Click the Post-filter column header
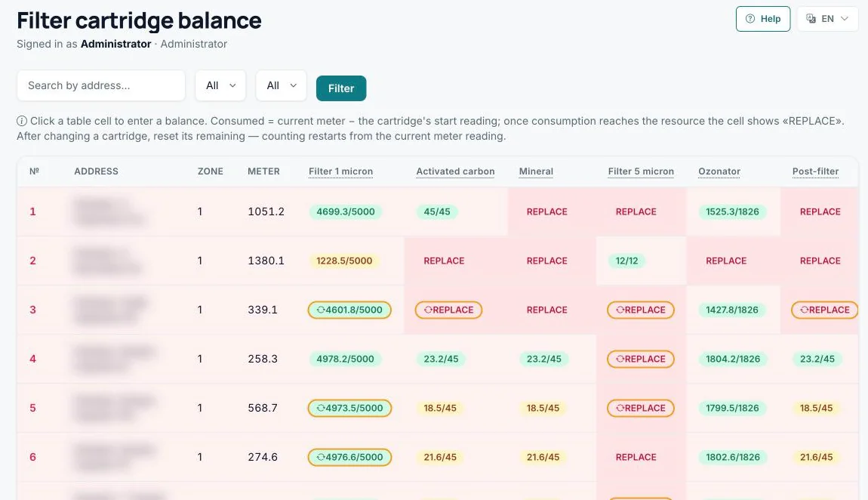868x500 pixels. click(815, 171)
